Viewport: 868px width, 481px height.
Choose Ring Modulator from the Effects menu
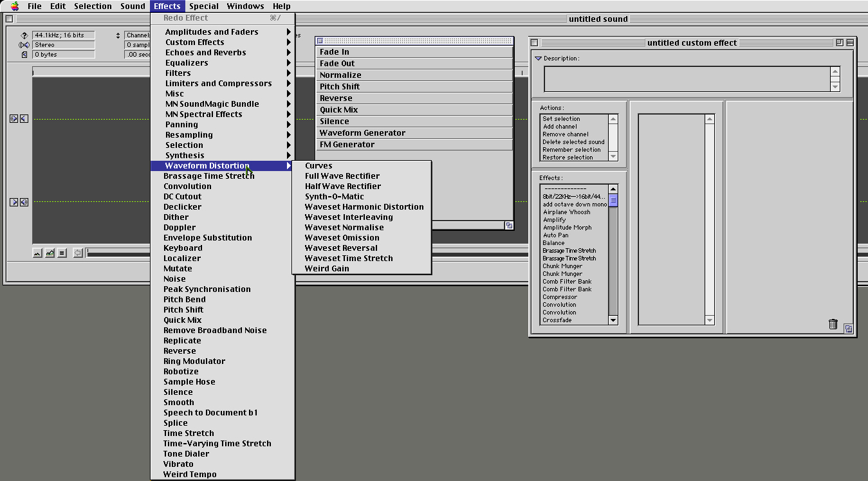click(x=223, y=361)
